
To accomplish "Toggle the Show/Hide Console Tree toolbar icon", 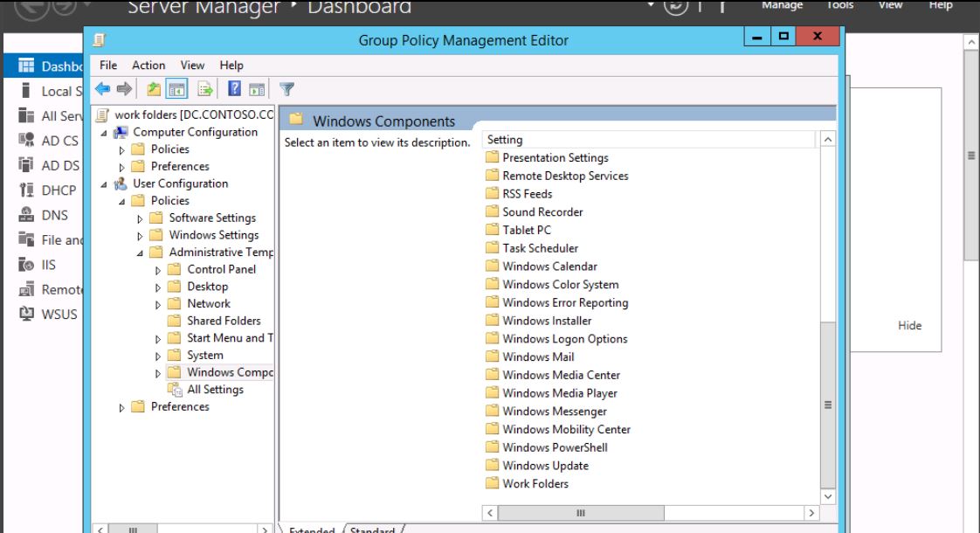I will point(177,89).
